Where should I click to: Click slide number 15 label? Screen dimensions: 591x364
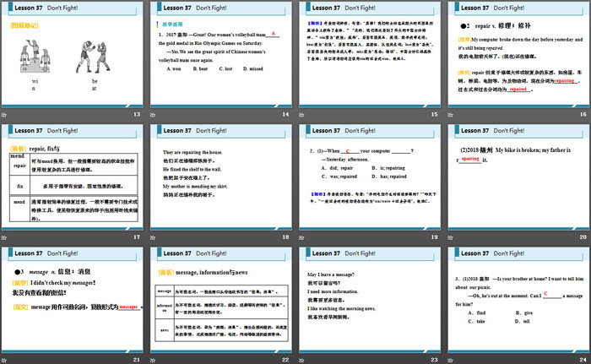tap(435, 114)
